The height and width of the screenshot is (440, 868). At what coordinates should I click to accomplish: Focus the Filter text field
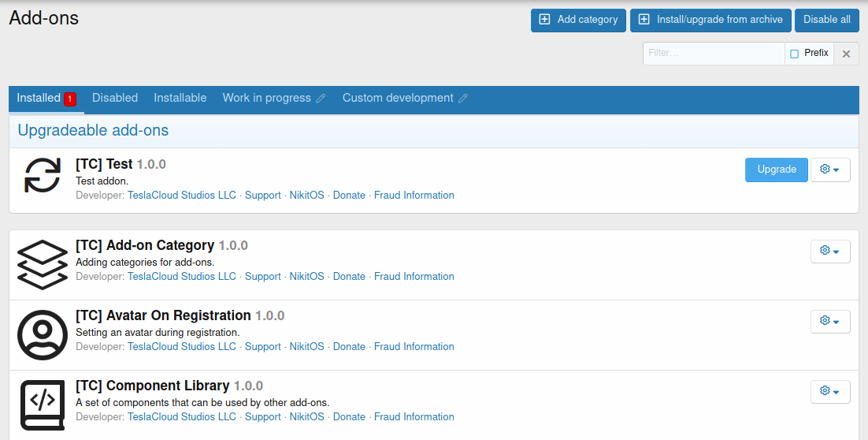coord(713,54)
